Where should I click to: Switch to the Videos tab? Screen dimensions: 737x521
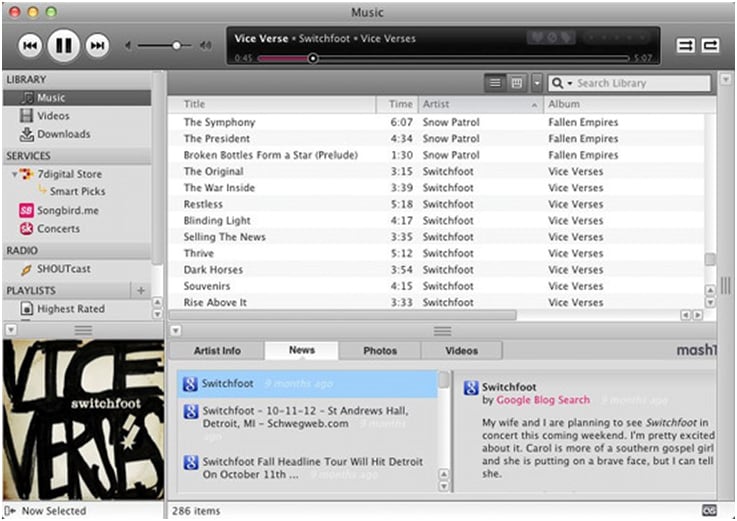[462, 351]
